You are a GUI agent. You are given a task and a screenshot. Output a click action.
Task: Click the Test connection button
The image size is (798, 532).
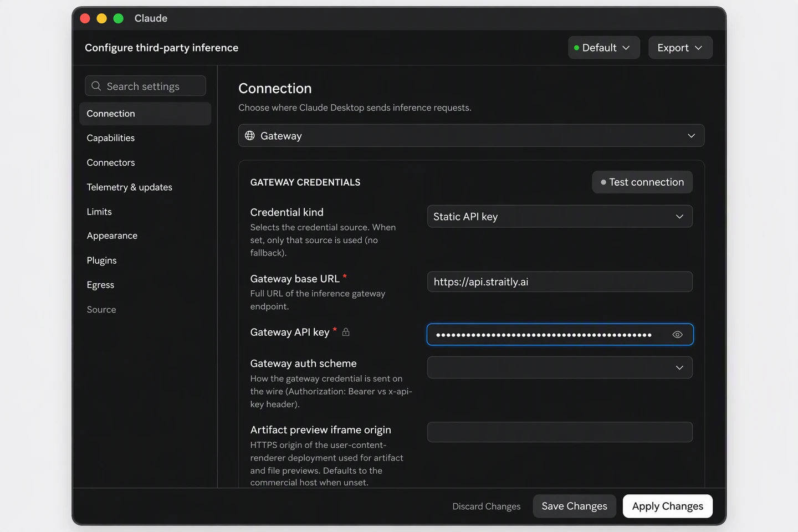click(642, 182)
